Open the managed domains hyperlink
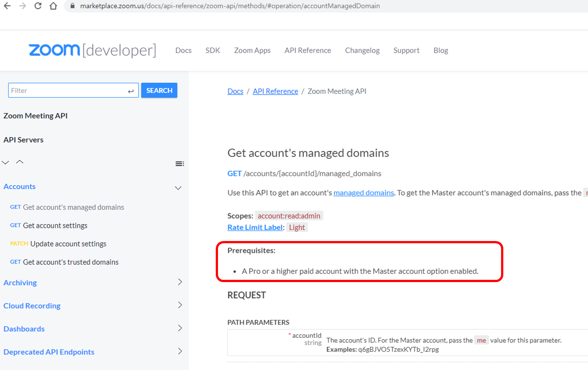The width and height of the screenshot is (588, 370). coord(364,193)
